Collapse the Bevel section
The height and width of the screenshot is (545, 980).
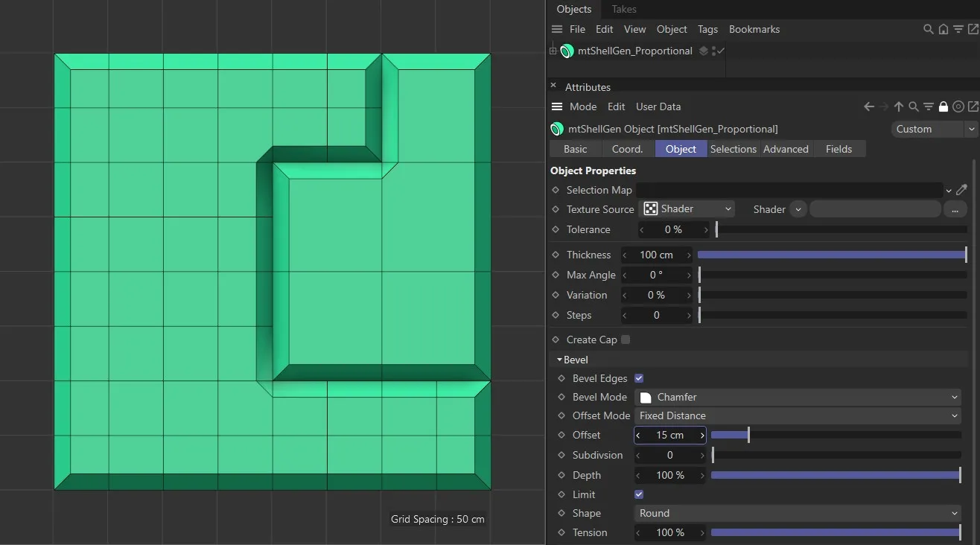(x=559, y=360)
